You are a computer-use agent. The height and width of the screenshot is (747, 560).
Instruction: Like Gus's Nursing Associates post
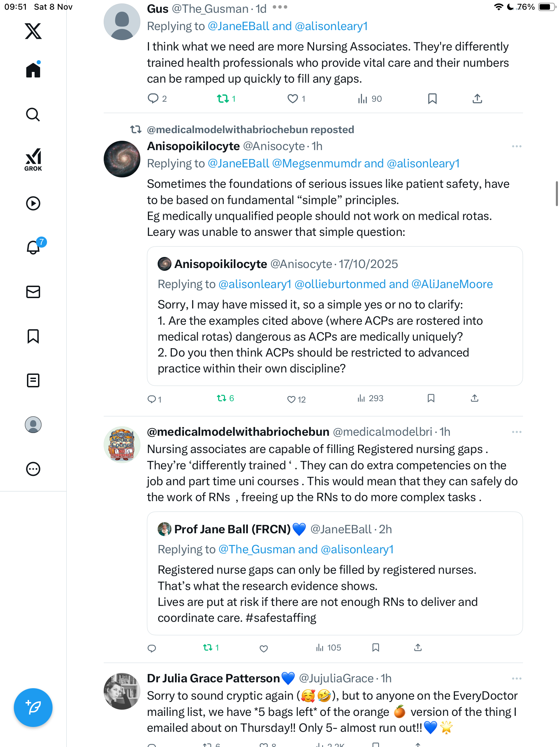click(x=292, y=99)
